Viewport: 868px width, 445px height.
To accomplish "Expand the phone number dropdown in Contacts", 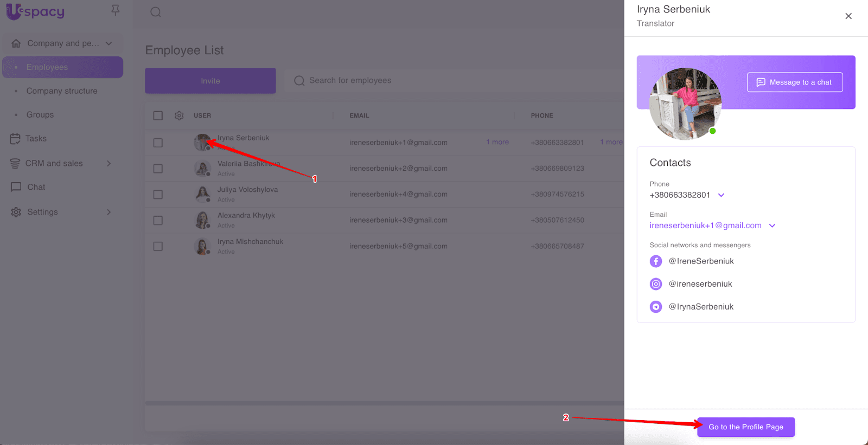I will coord(721,195).
